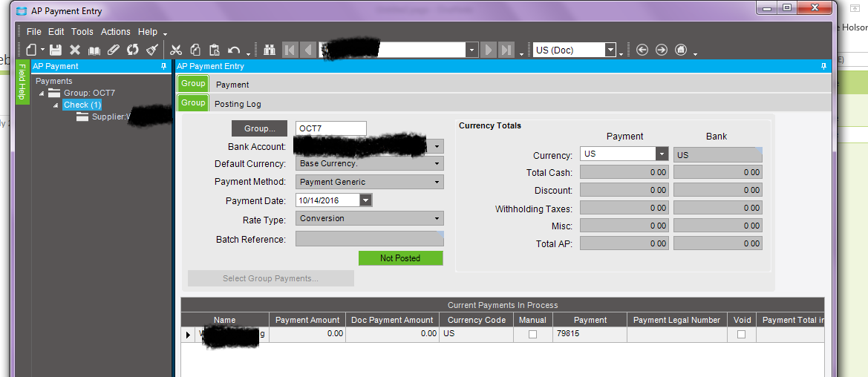Click the Payment Amount column header
The height and width of the screenshot is (377, 868).
(x=307, y=320)
